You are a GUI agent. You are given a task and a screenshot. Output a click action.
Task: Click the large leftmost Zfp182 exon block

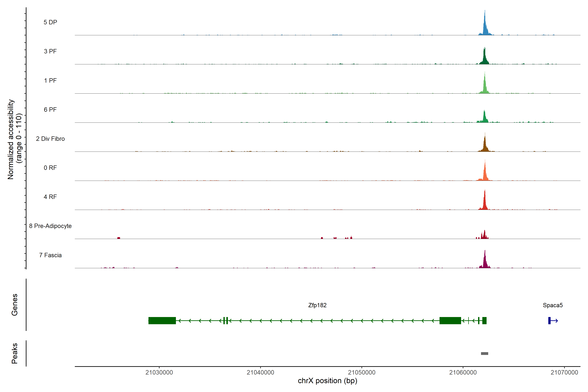pyautogui.click(x=162, y=320)
